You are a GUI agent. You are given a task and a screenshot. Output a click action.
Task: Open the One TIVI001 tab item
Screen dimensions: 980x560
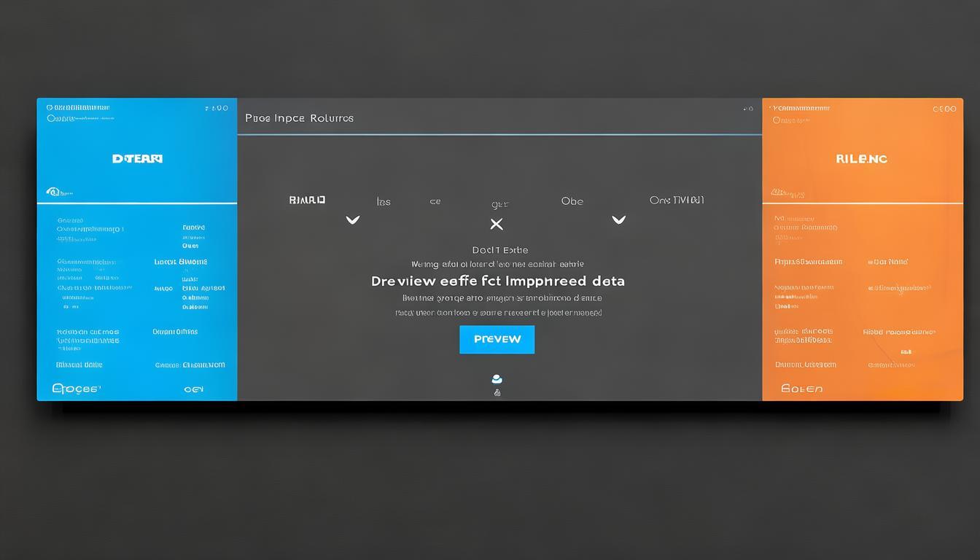677,200
